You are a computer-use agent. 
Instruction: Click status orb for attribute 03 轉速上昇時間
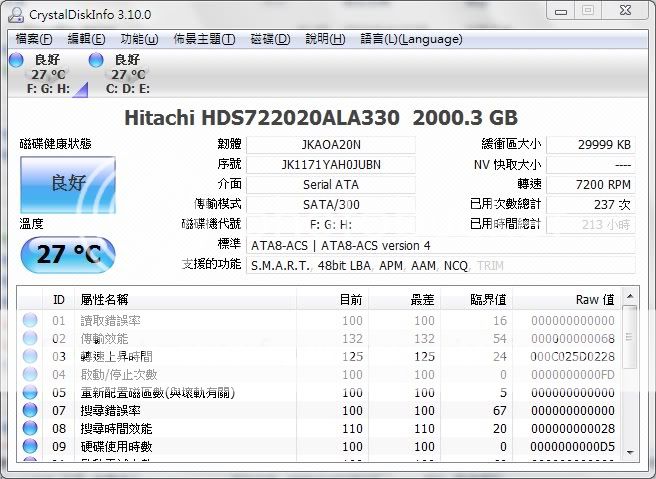[30, 356]
